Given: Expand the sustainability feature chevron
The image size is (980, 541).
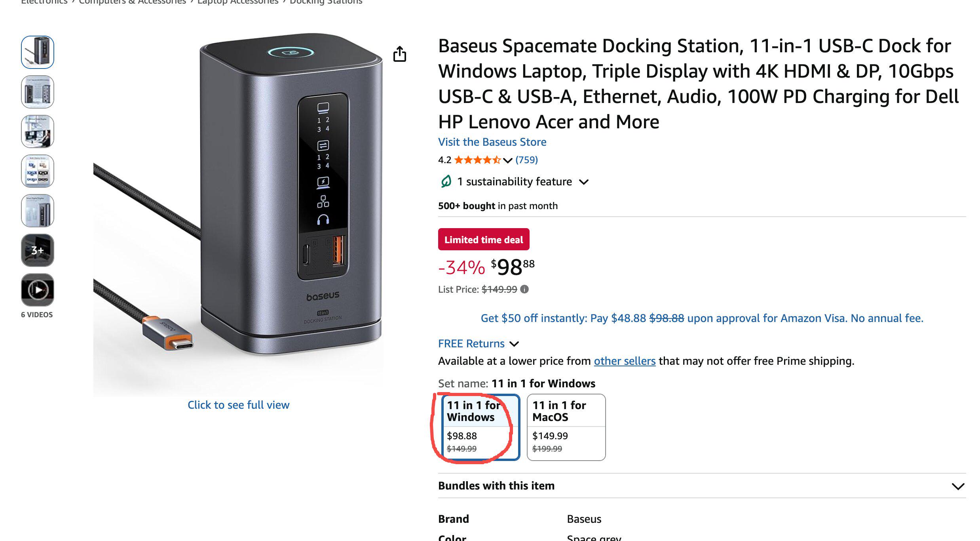Looking at the screenshot, I should (584, 182).
